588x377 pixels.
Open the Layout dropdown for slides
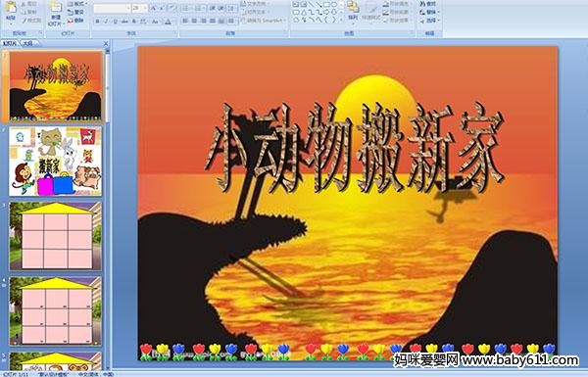77,4
